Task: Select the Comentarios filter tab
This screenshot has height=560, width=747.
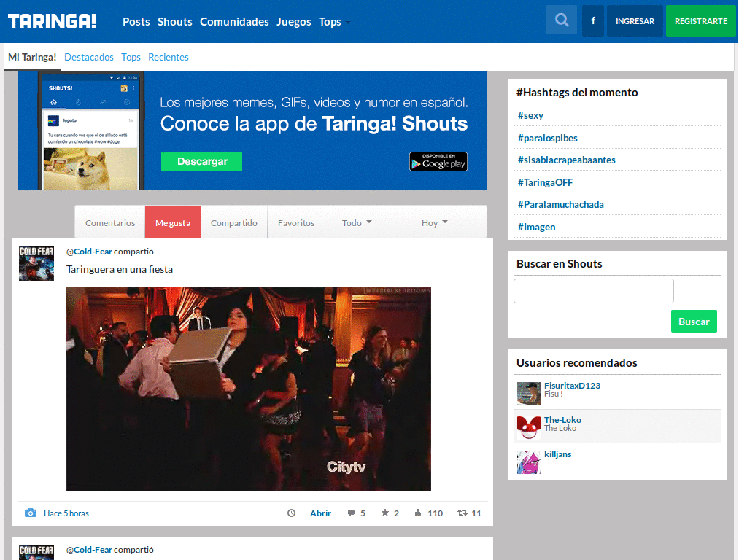Action: pos(110,222)
